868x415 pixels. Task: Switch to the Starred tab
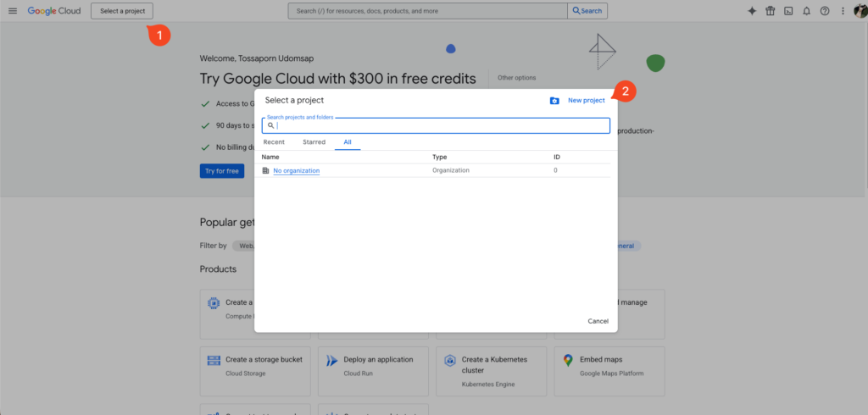click(314, 142)
